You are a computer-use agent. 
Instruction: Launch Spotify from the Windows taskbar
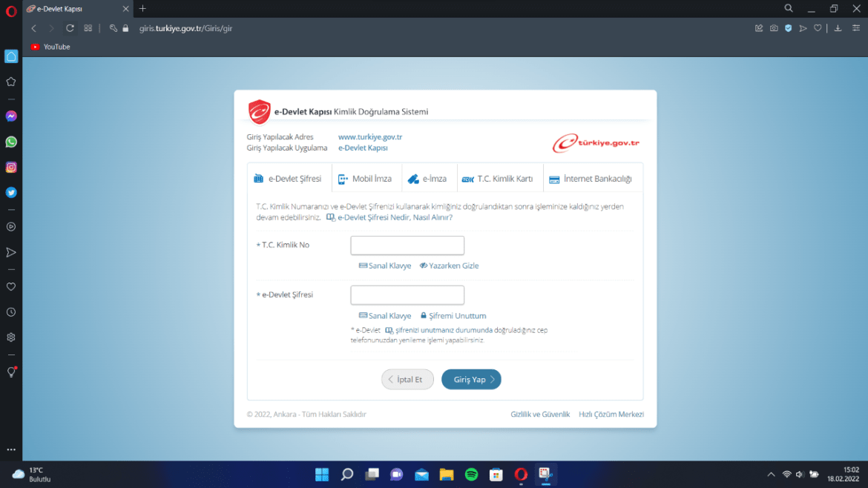(471, 475)
